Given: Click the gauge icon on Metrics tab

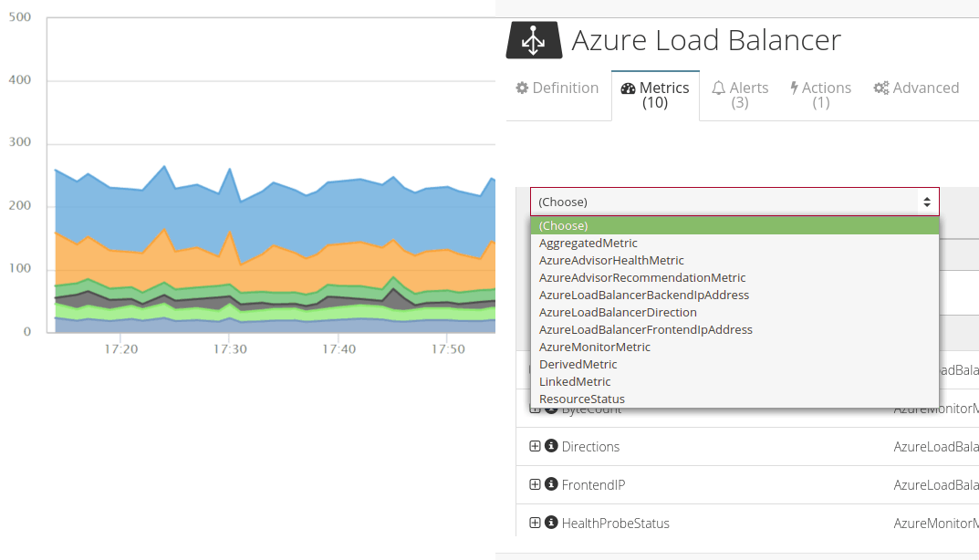Looking at the screenshot, I should [628, 88].
